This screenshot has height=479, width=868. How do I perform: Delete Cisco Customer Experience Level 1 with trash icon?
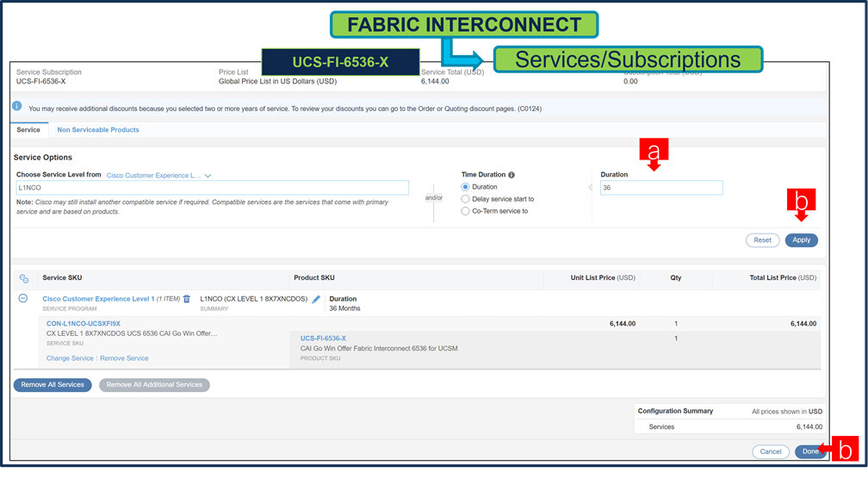click(187, 299)
